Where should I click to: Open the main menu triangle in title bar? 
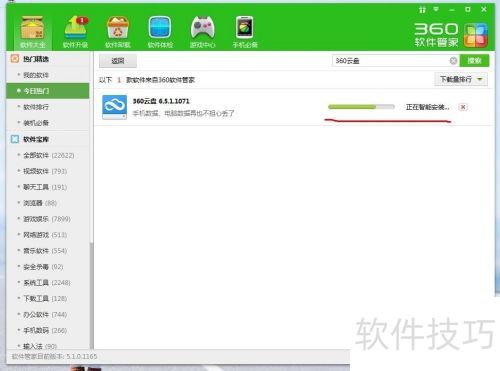pyautogui.click(x=436, y=9)
